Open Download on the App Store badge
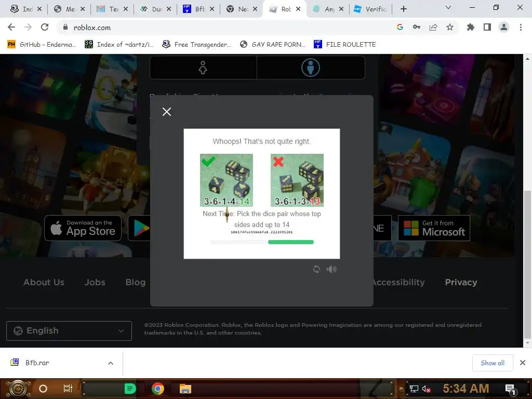This screenshot has height=399, width=532. (83, 228)
